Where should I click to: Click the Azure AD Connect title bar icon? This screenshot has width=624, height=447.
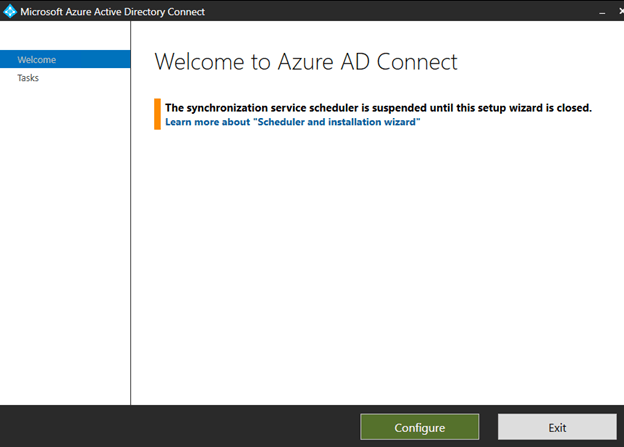click(10, 12)
